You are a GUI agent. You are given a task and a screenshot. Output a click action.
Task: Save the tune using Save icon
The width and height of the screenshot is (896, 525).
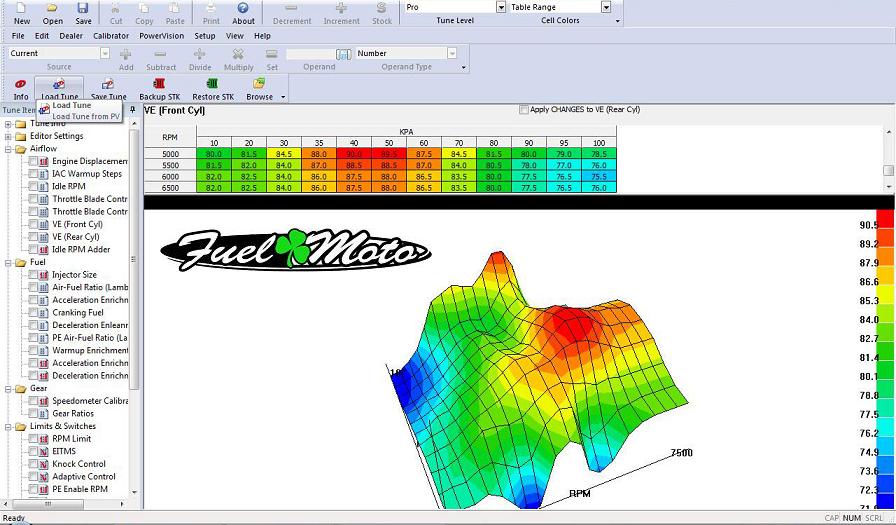pyautogui.click(x=83, y=8)
